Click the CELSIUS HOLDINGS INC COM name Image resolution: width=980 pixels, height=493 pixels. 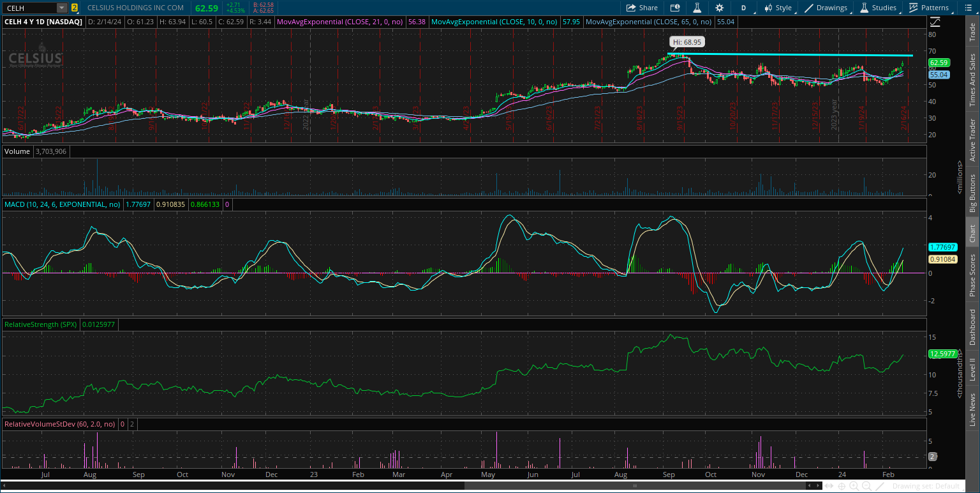(x=135, y=8)
